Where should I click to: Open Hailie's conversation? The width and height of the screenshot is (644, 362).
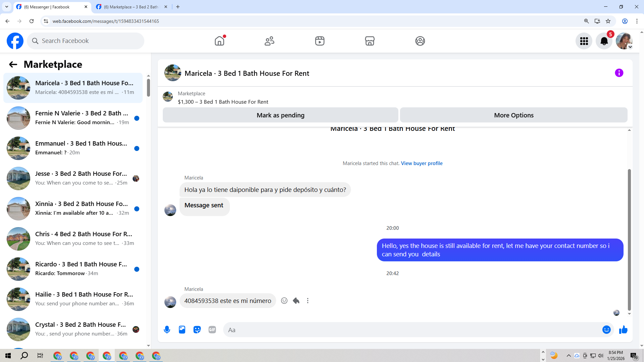[x=73, y=299]
